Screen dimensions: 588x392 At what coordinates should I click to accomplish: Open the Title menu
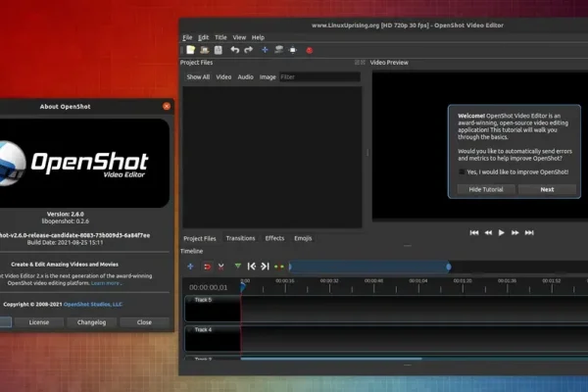point(220,37)
